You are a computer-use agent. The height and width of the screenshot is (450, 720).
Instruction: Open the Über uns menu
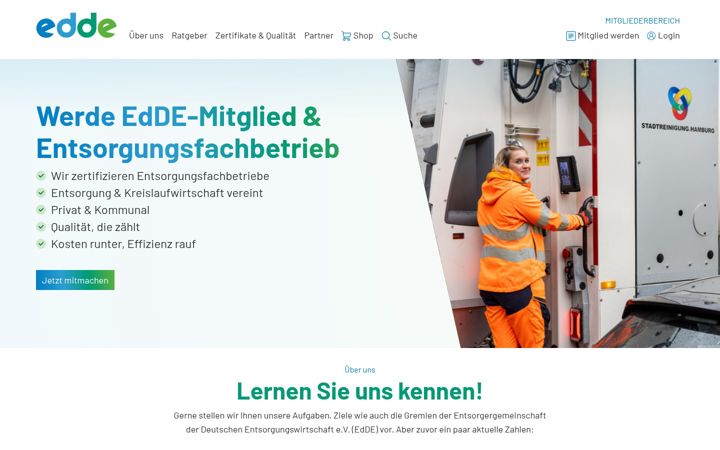(146, 36)
